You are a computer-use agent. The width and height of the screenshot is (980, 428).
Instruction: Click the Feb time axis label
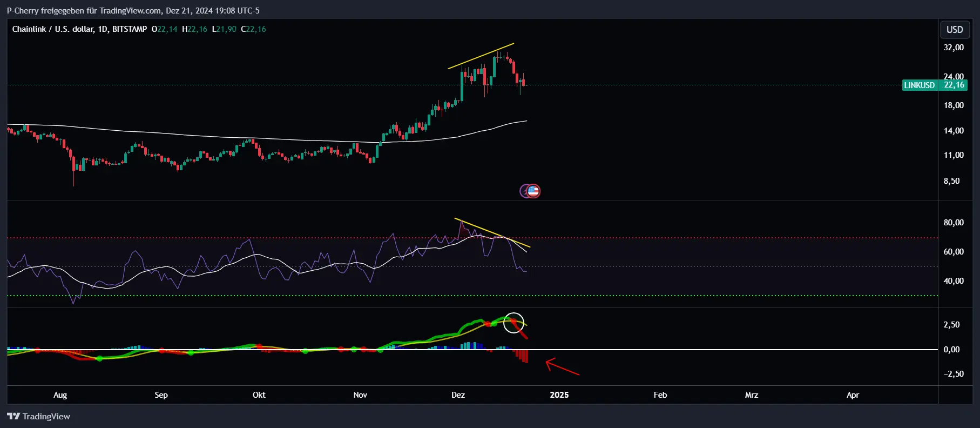click(660, 395)
